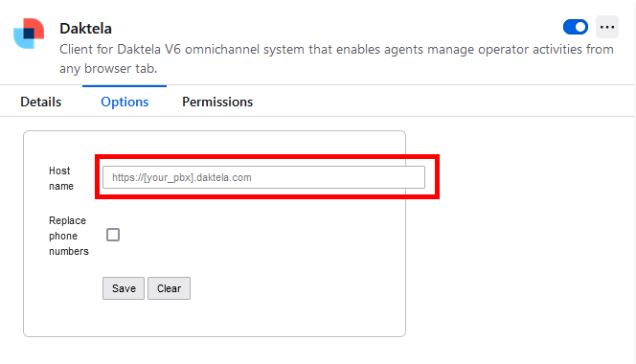Click the Daktela extension title

click(x=85, y=29)
